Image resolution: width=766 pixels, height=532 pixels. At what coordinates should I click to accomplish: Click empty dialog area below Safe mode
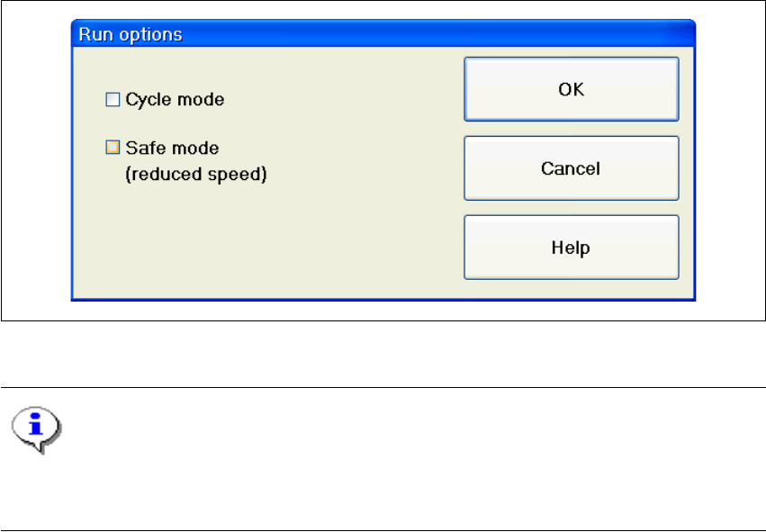tap(261, 243)
